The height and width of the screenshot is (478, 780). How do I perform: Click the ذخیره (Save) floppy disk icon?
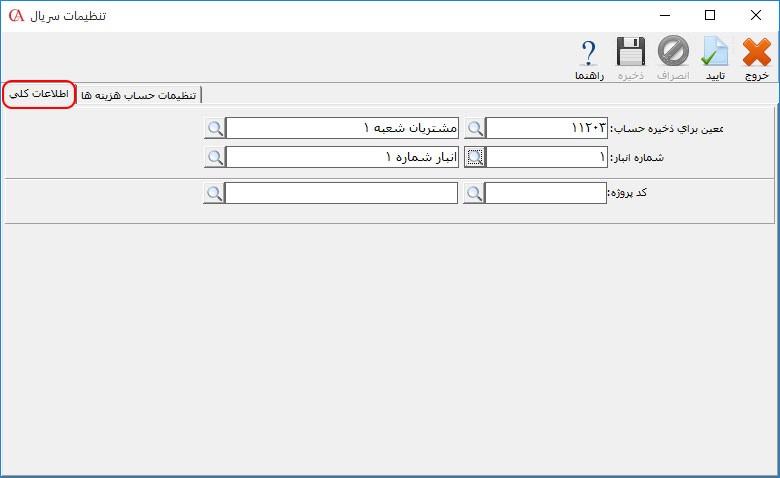630,57
